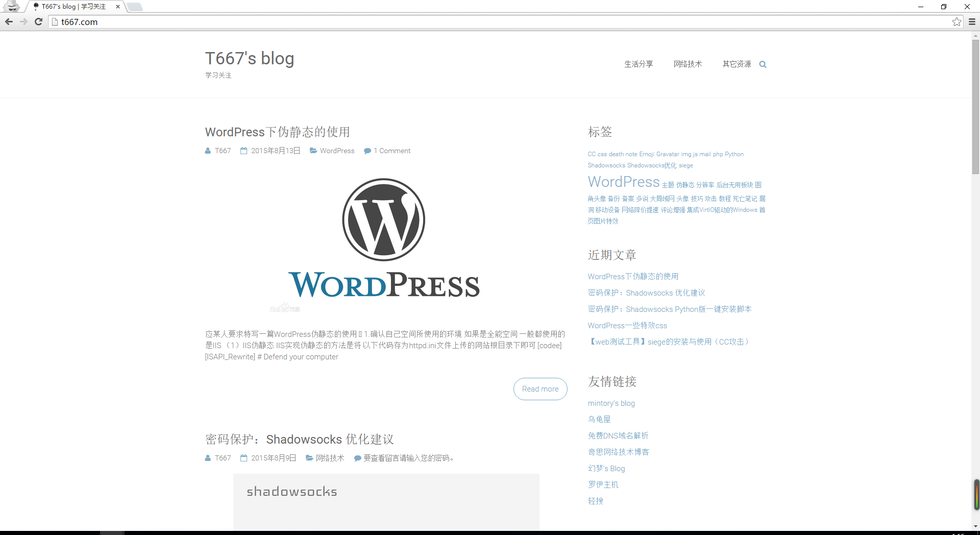Select the Emoji tag
Viewport: 980px width, 535px height.
click(647, 154)
